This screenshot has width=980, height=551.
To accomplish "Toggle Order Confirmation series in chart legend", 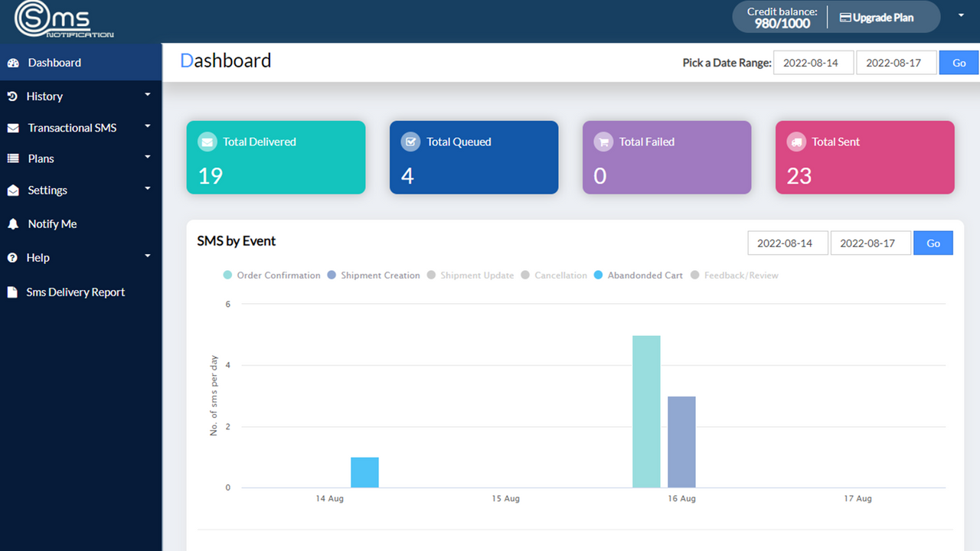I will [272, 275].
